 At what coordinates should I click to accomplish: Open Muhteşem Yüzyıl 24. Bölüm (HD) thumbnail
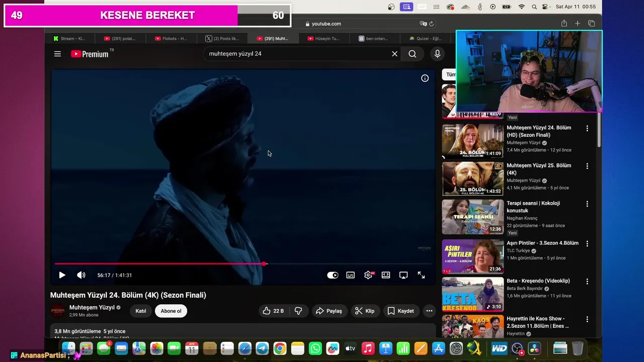pyautogui.click(x=472, y=141)
